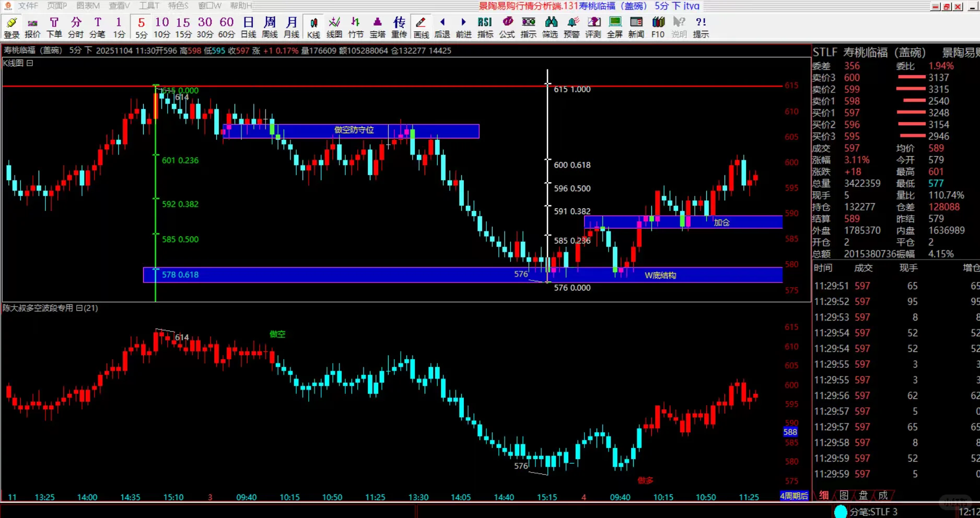Click the cyan circle status indicator

841,512
